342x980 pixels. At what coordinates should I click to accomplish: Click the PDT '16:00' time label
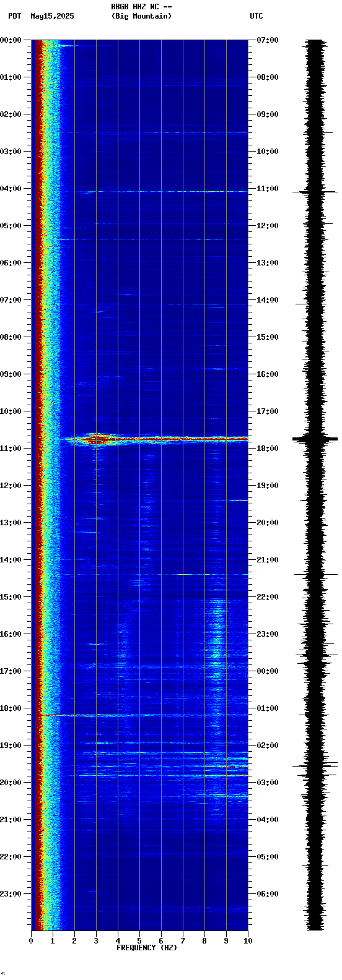pyautogui.click(x=11, y=634)
